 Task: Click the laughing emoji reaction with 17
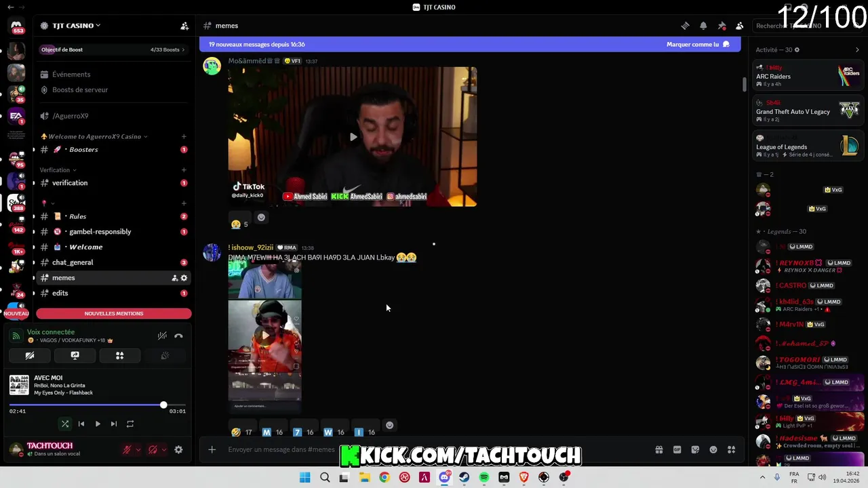[x=241, y=432]
